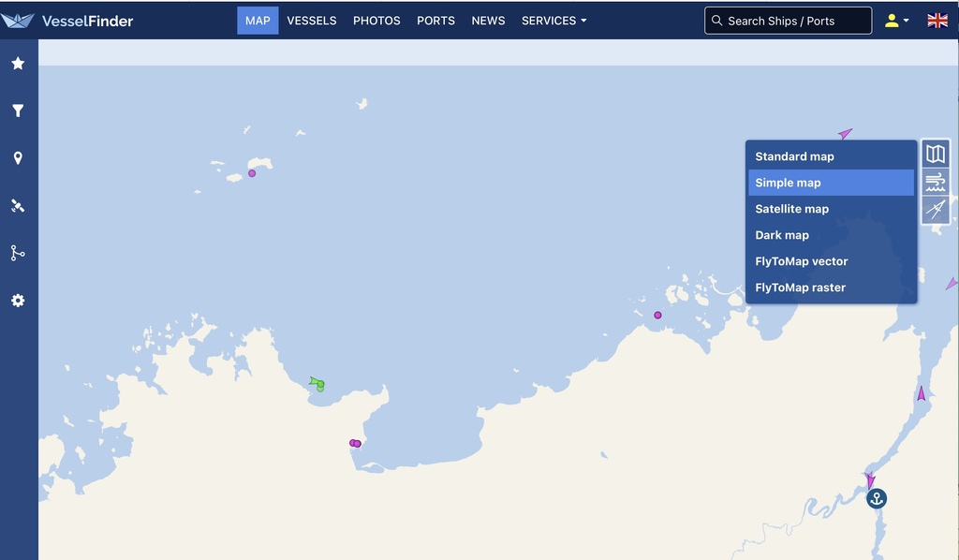Click the anchor port marker on river
This screenshot has height=560, width=959.
(877, 499)
